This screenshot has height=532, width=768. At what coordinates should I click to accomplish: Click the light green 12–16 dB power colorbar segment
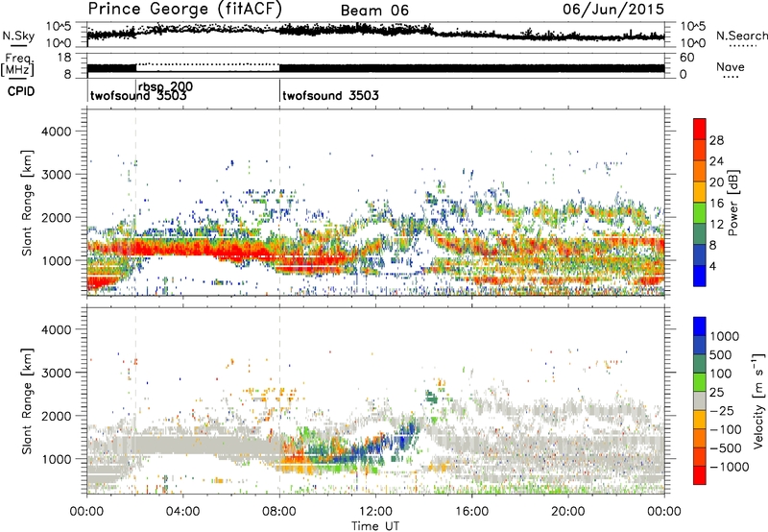(700, 213)
